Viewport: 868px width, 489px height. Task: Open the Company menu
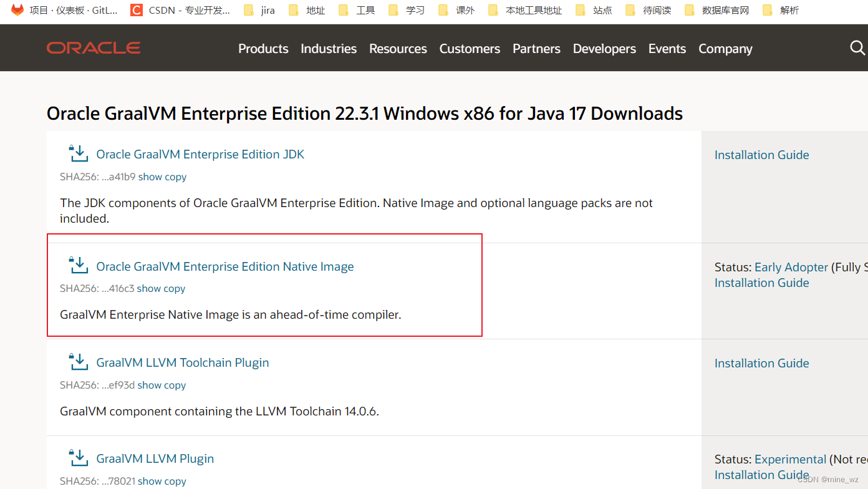(x=725, y=48)
